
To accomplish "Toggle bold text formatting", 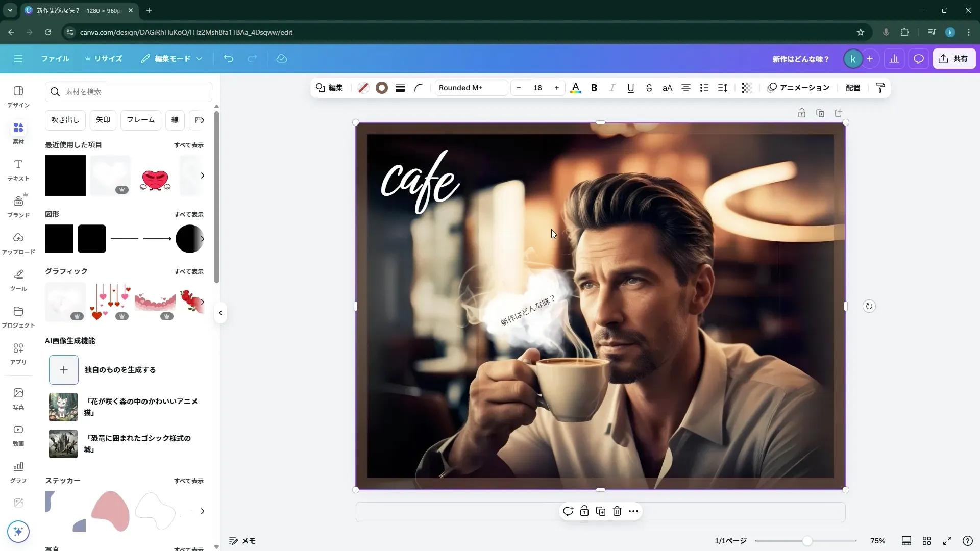I will pos(594,88).
